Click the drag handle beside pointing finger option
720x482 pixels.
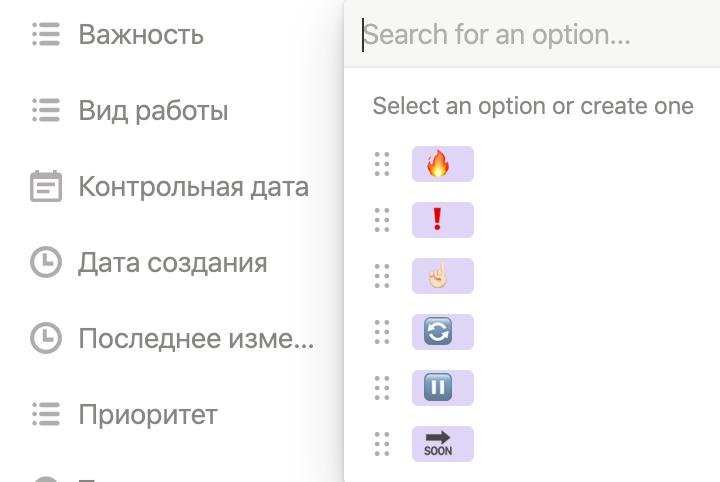pos(382,276)
